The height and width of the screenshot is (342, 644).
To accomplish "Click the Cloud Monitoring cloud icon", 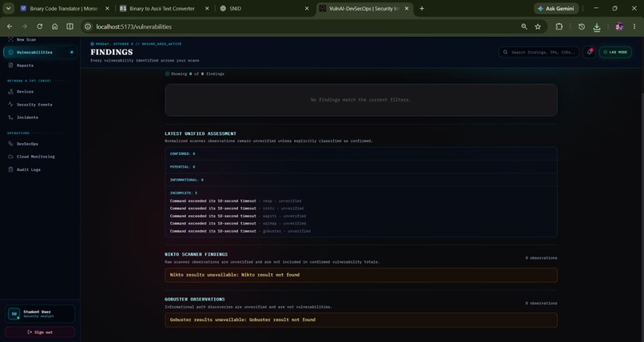I will coord(10,157).
